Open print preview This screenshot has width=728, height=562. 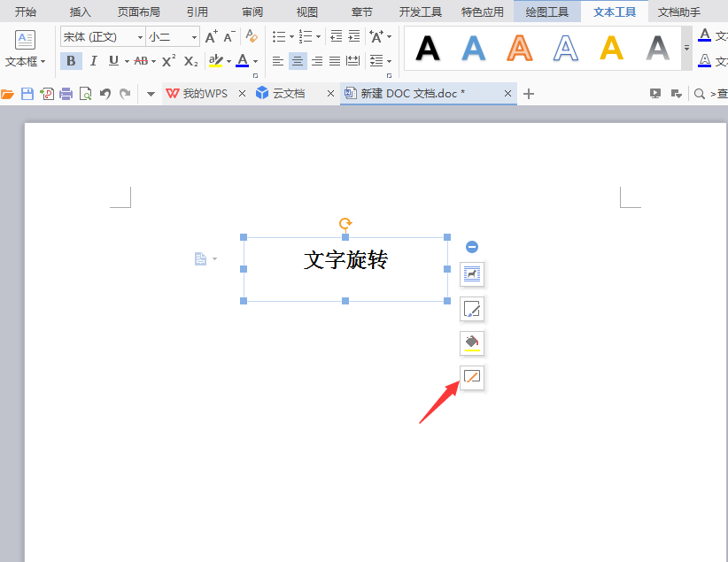pyautogui.click(x=85, y=94)
